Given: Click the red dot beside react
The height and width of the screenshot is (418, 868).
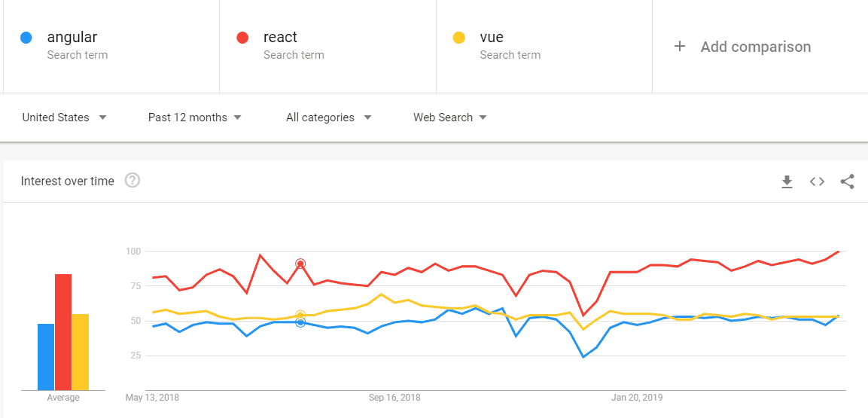Looking at the screenshot, I should click(242, 38).
